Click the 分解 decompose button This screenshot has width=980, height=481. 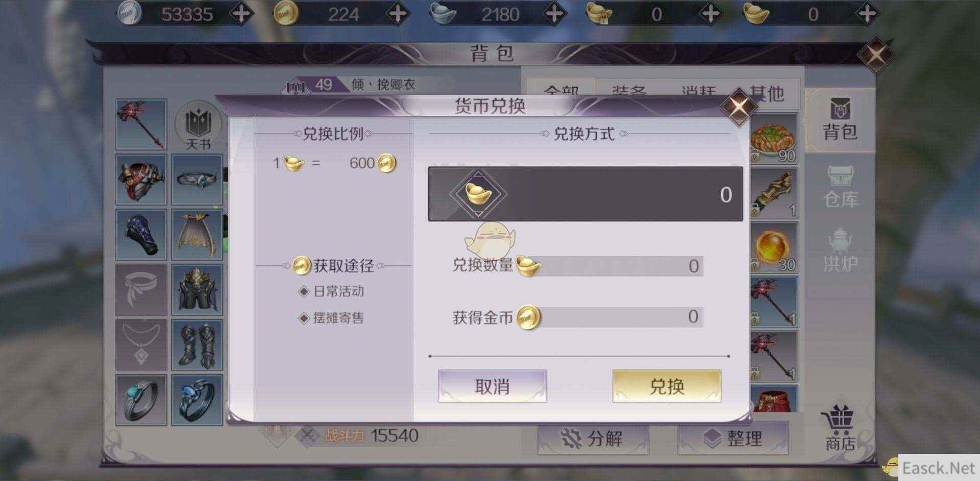(593, 438)
